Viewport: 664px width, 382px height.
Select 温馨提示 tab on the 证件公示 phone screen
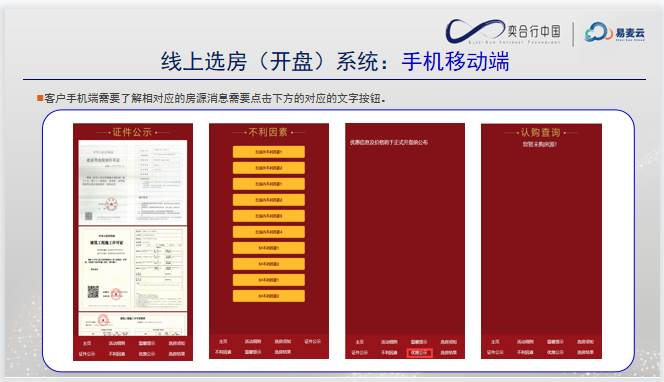click(147, 343)
